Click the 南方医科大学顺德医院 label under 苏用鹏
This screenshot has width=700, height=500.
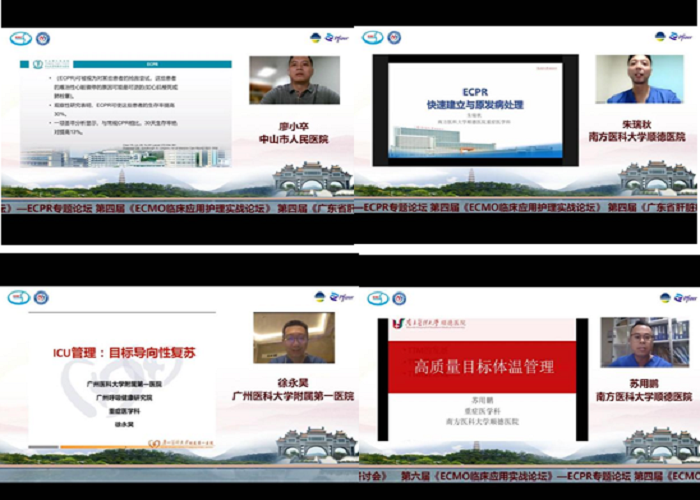pyautogui.click(x=640, y=396)
